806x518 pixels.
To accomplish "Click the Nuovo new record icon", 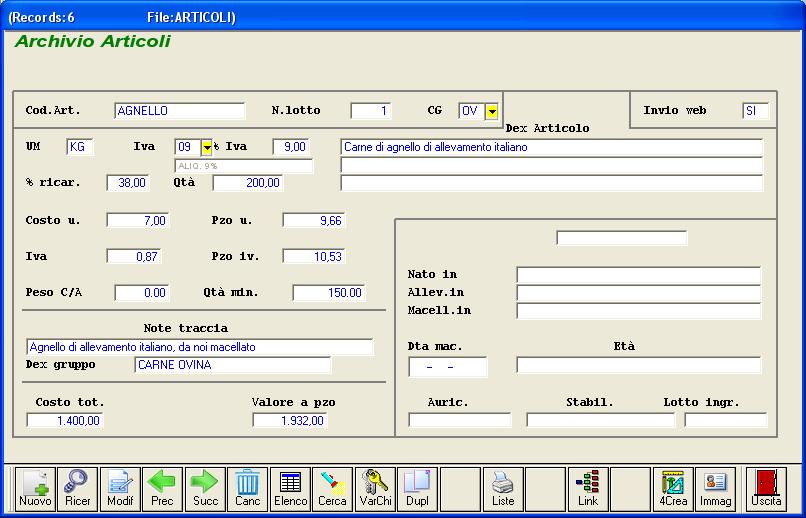I will click(x=35, y=489).
